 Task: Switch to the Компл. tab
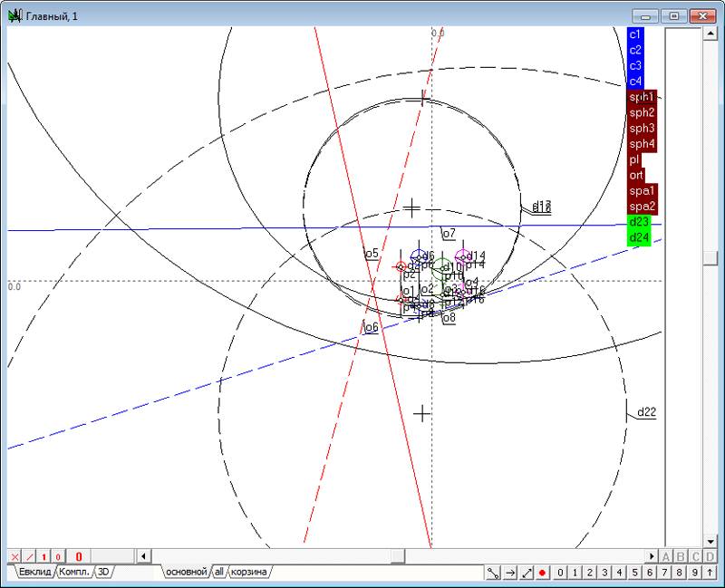[x=74, y=572]
